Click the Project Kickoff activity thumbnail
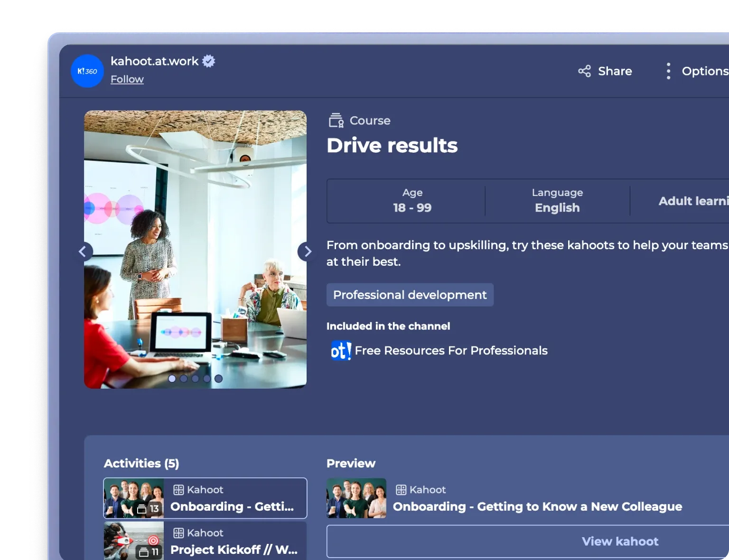The height and width of the screenshot is (560, 729). [134, 541]
